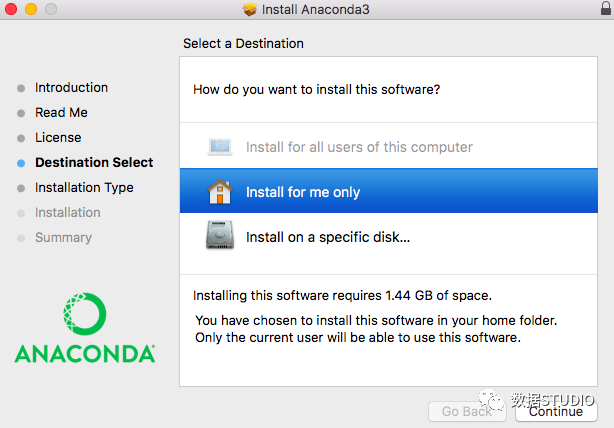Click the blue Destination Select step bullet
The width and height of the screenshot is (614, 428).
coord(21,163)
